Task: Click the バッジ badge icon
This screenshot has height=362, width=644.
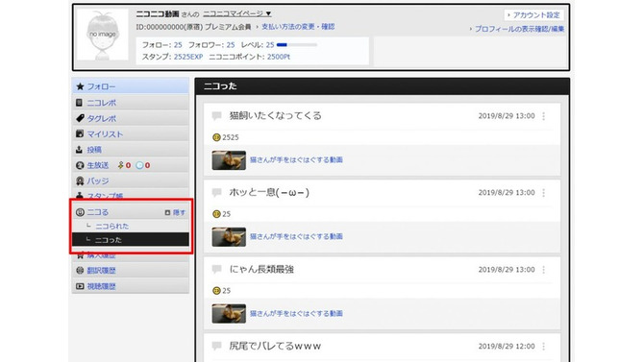Action: 80,181
